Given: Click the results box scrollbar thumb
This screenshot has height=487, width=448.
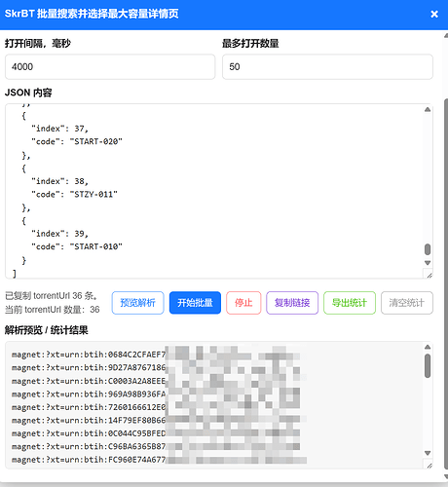Looking at the screenshot, I should coord(428,366).
